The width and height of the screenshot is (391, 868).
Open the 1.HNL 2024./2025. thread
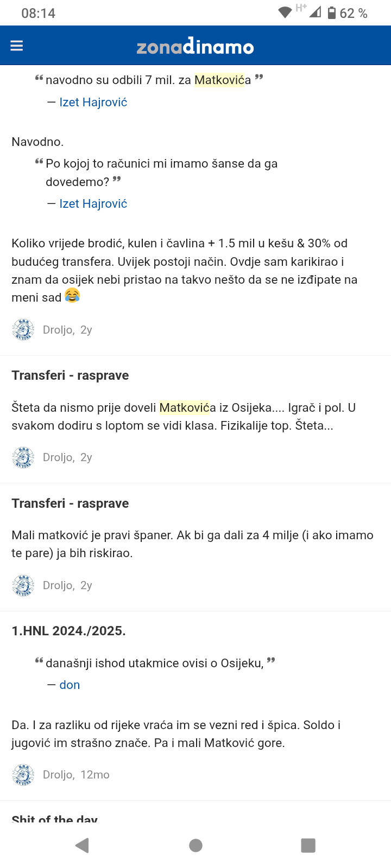(68, 631)
